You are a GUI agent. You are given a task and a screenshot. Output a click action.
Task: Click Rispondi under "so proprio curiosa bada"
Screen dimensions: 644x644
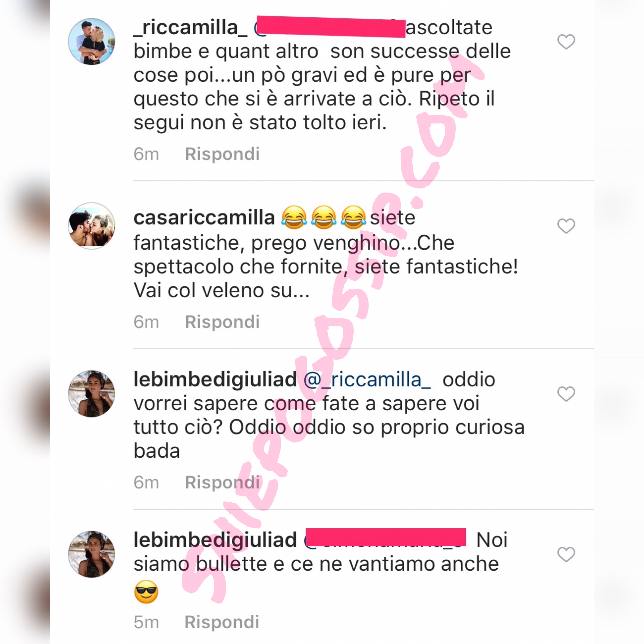[222, 482]
